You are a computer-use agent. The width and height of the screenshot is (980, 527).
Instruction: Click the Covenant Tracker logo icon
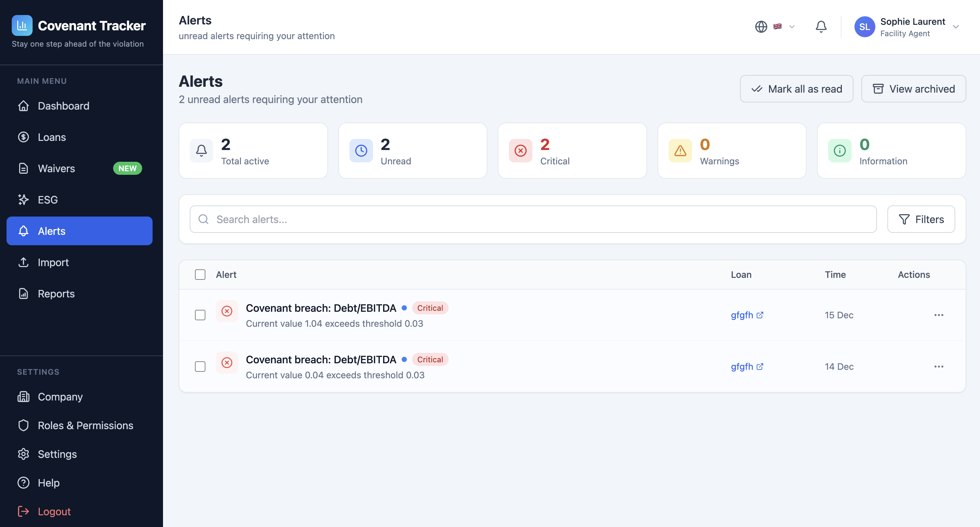tap(22, 25)
